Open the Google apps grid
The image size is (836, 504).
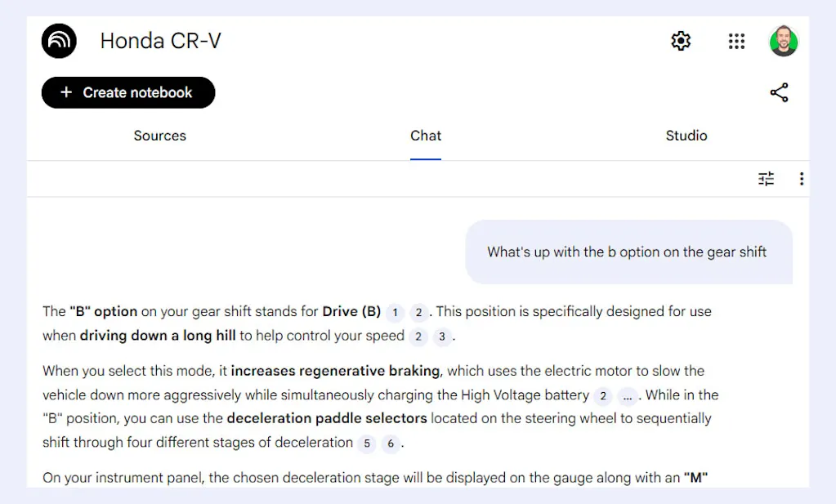point(736,41)
